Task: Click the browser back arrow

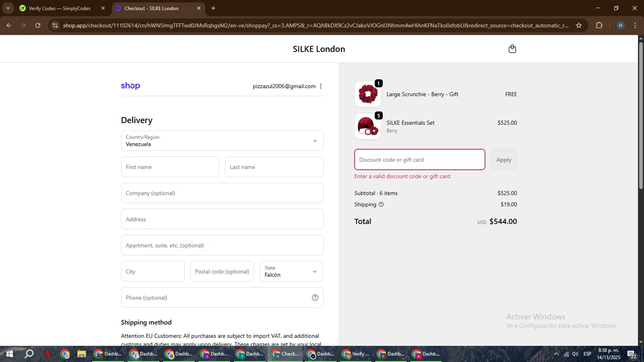Action: 9,25
